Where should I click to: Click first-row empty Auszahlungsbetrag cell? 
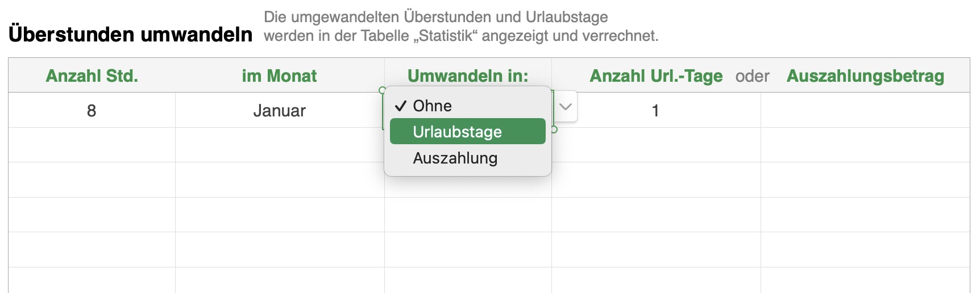[865, 111]
